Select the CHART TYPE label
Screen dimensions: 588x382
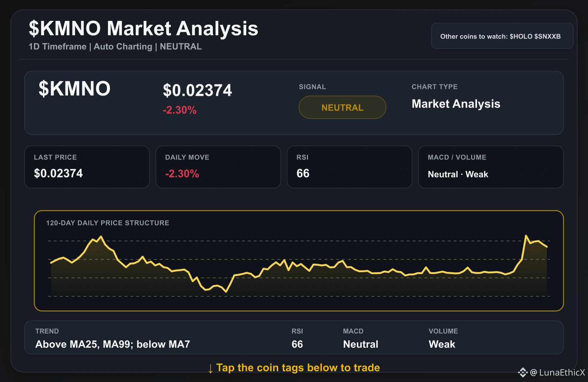click(x=434, y=87)
